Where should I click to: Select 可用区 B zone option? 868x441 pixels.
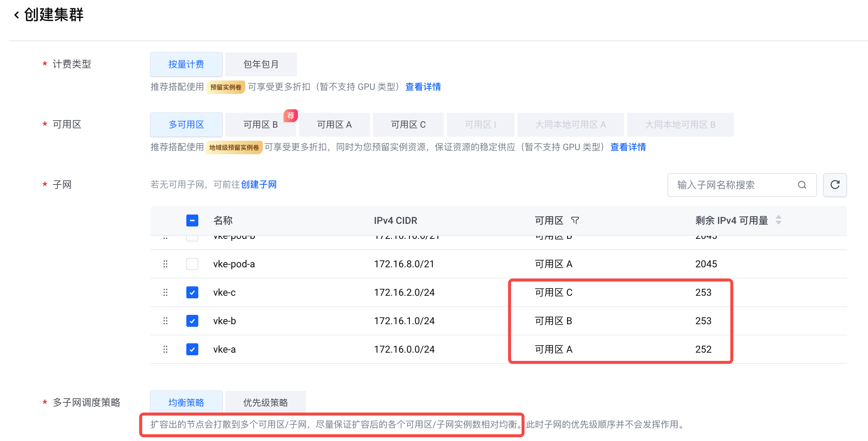pos(260,125)
